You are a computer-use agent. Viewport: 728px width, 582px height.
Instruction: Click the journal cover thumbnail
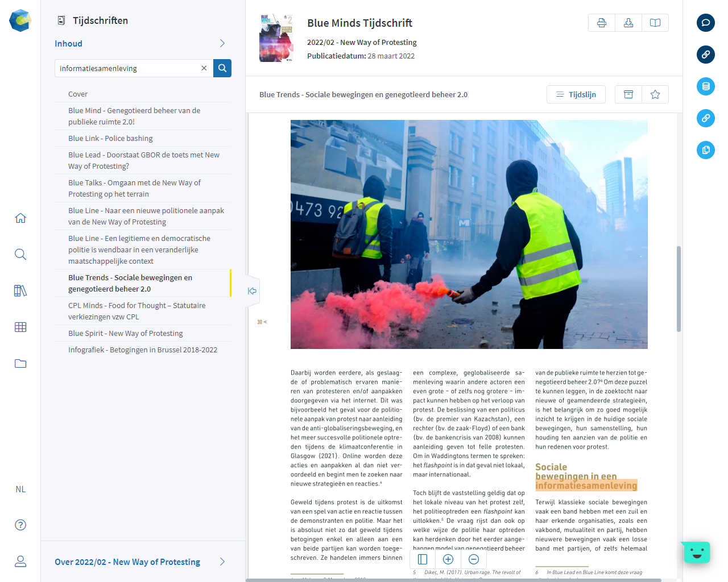[276, 38]
